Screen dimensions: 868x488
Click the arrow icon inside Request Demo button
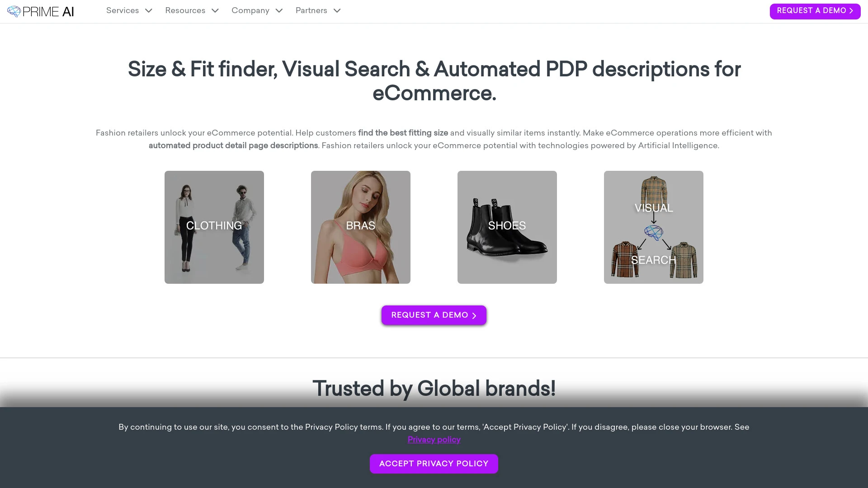(x=852, y=11)
